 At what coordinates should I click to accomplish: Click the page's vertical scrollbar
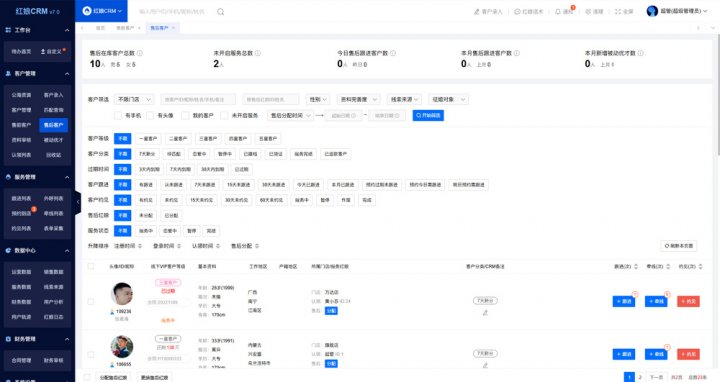tap(718, 92)
